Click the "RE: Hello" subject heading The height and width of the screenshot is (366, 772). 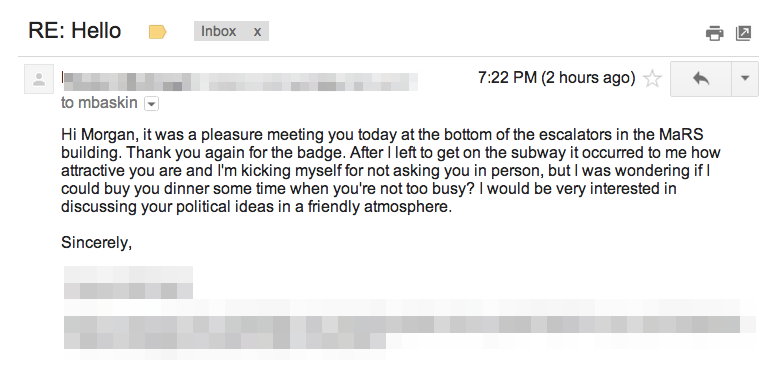pos(74,31)
